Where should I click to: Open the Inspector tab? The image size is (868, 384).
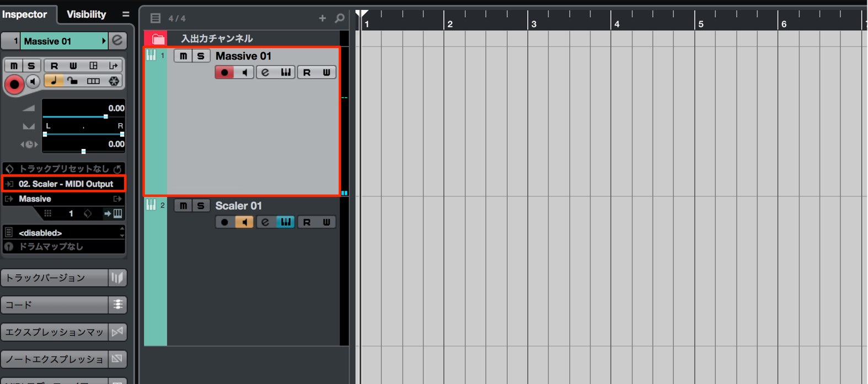coord(25,14)
